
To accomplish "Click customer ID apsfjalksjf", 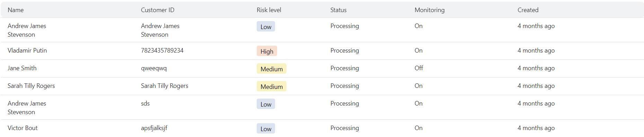I will [154, 128].
